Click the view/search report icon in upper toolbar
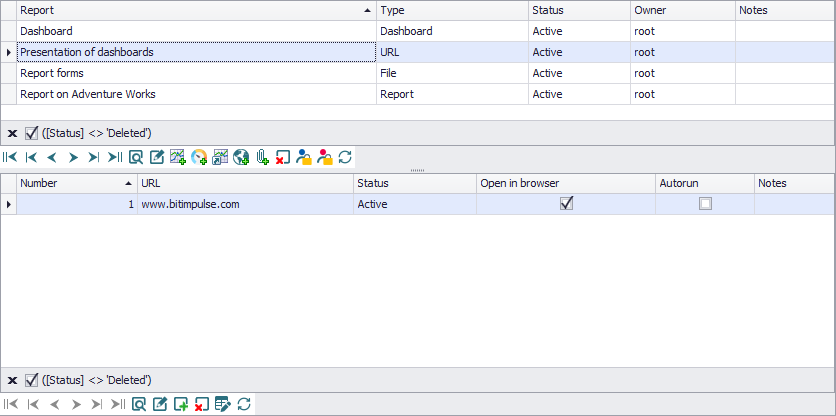Image resolution: width=836 pixels, height=416 pixels. coord(136,157)
